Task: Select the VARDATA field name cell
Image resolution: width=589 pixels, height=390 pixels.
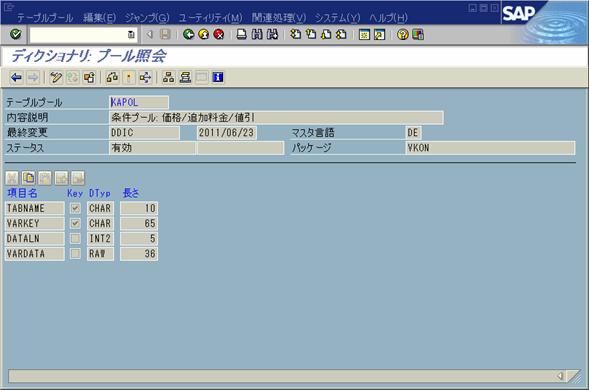Action: pos(35,254)
